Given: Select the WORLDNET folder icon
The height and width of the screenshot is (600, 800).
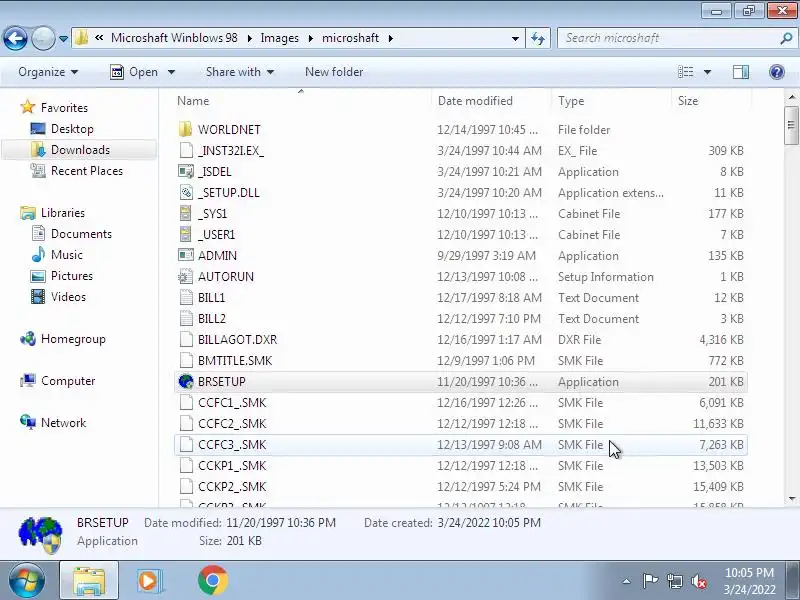Looking at the screenshot, I should (x=186, y=130).
